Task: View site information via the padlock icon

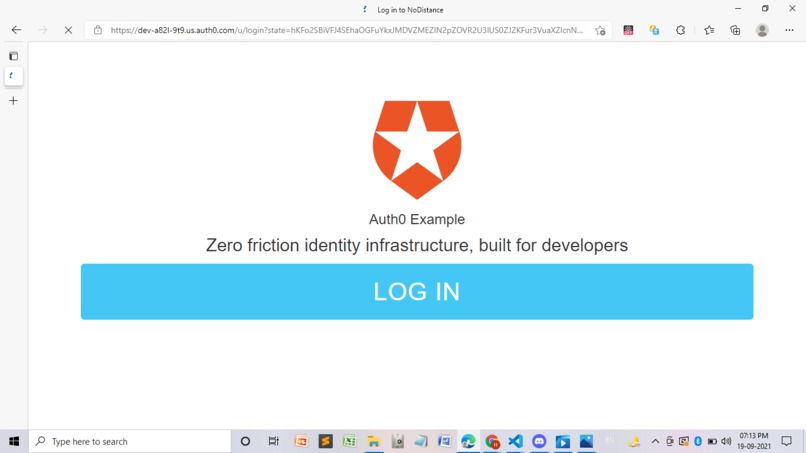Action: [x=98, y=30]
